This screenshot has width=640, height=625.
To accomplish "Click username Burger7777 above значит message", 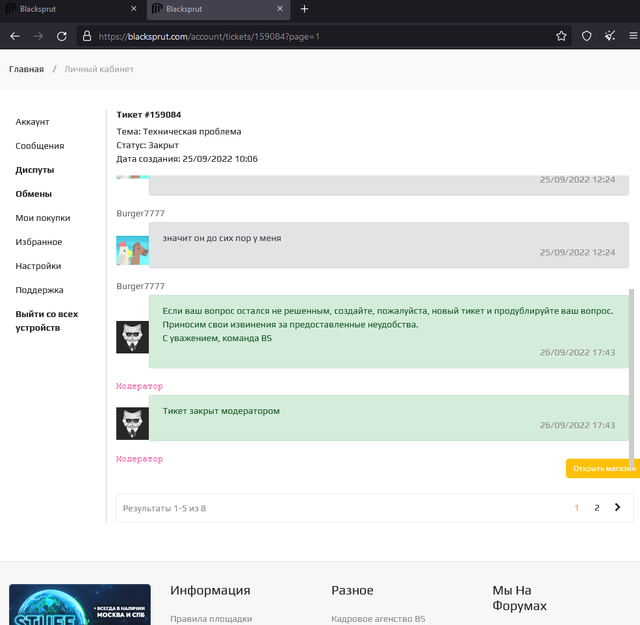I will [x=140, y=214].
